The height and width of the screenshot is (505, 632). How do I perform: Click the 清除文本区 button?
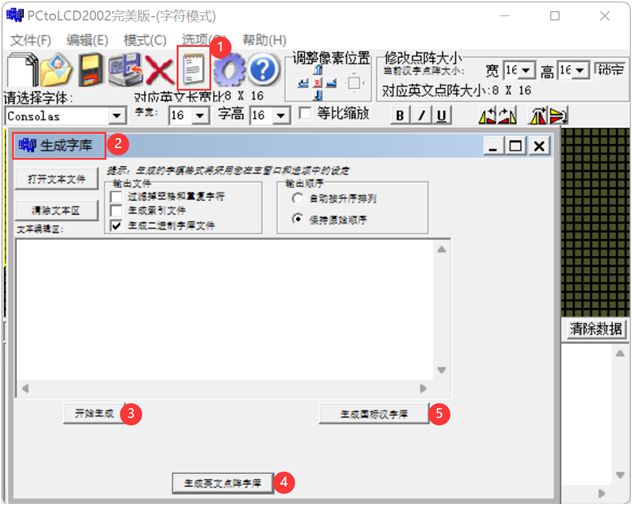(56, 210)
